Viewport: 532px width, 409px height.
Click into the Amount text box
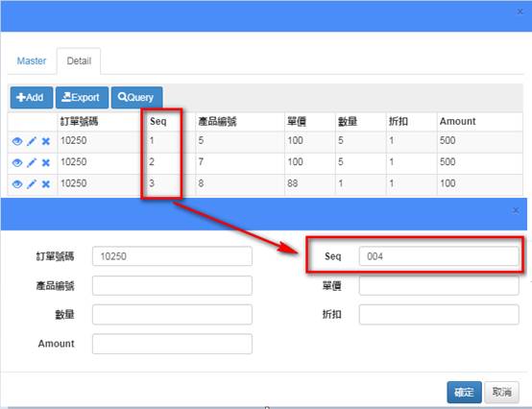(172, 344)
